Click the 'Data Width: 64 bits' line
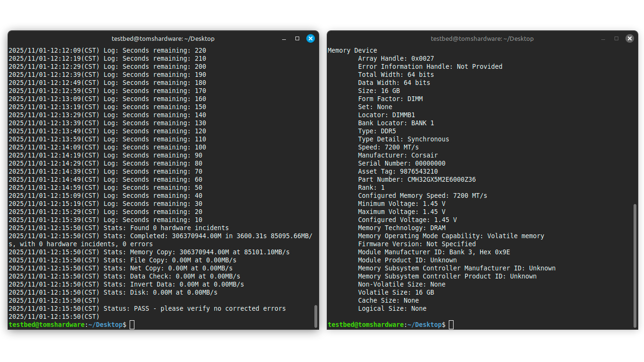 [x=394, y=83]
